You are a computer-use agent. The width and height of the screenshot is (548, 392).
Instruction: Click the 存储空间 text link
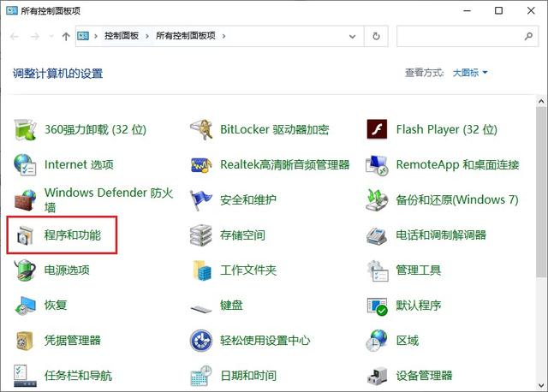(x=242, y=235)
